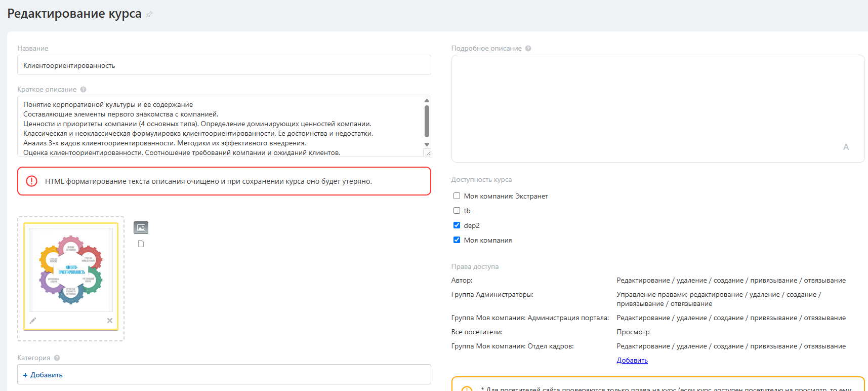The width and height of the screenshot is (868, 391).
Task: Enable Моя компания: Экстранет checkbox
Action: pos(457,196)
